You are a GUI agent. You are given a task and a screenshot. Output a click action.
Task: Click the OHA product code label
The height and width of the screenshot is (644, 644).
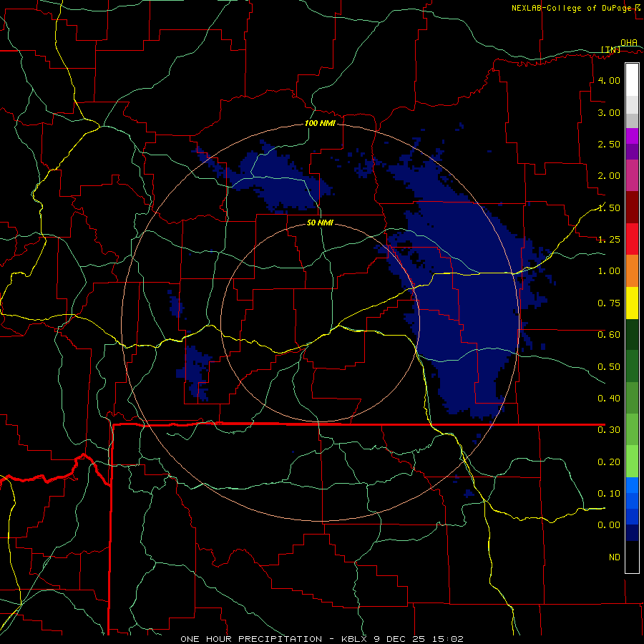(x=629, y=42)
